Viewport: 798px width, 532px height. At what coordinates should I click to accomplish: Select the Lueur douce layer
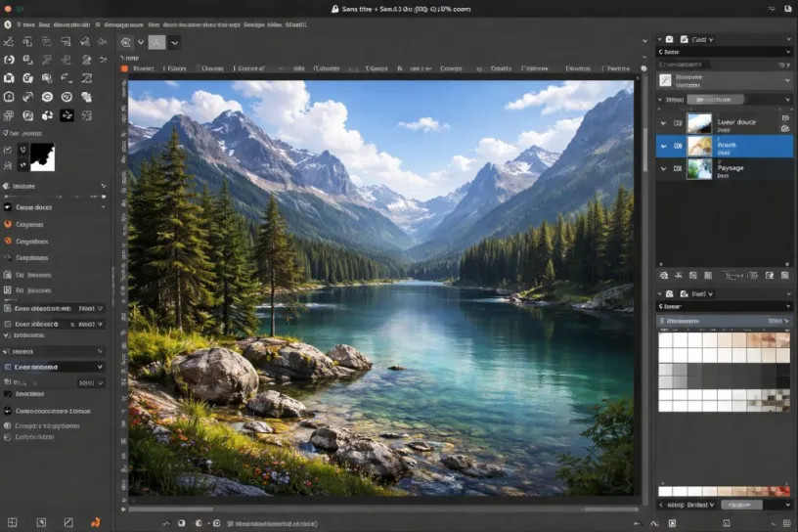click(x=735, y=123)
